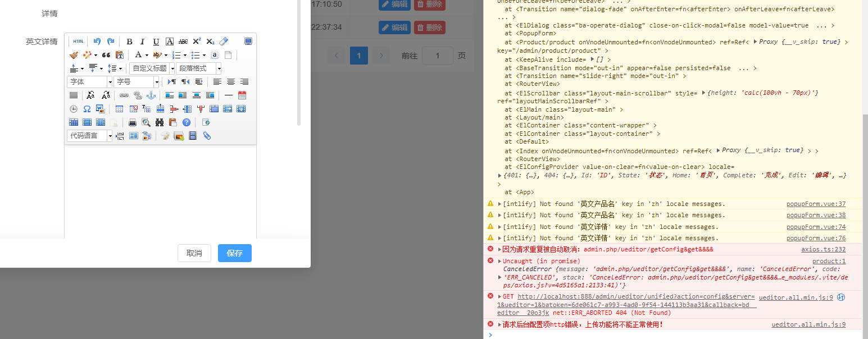Attach a file with paperclip icon
Viewport: 868px width, 339px height.
pyautogui.click(x=207, y=136)
